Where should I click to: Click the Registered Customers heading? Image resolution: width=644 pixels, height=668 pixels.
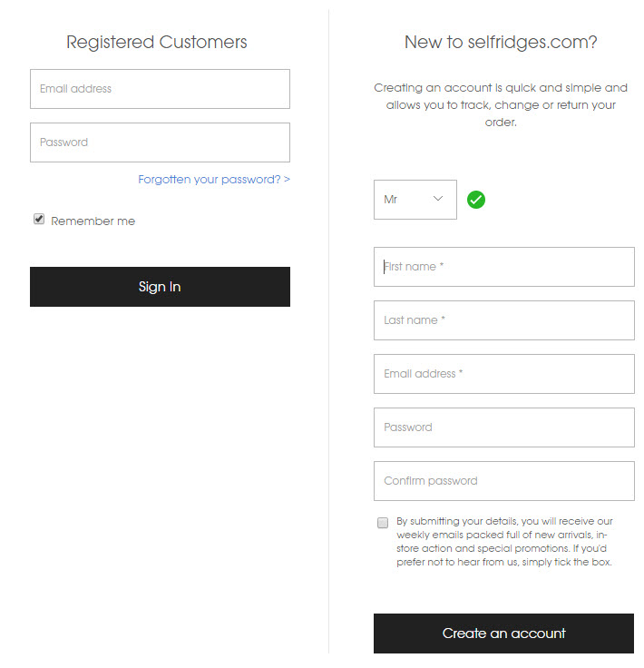(x=157, y=42)
